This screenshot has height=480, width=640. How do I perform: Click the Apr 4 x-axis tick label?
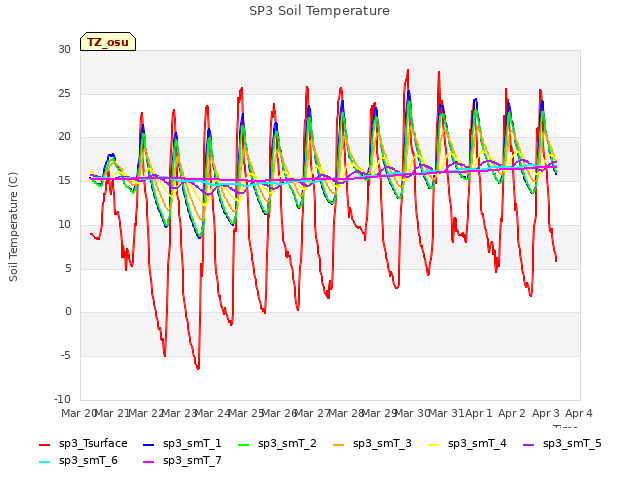[x=579, y=413]
